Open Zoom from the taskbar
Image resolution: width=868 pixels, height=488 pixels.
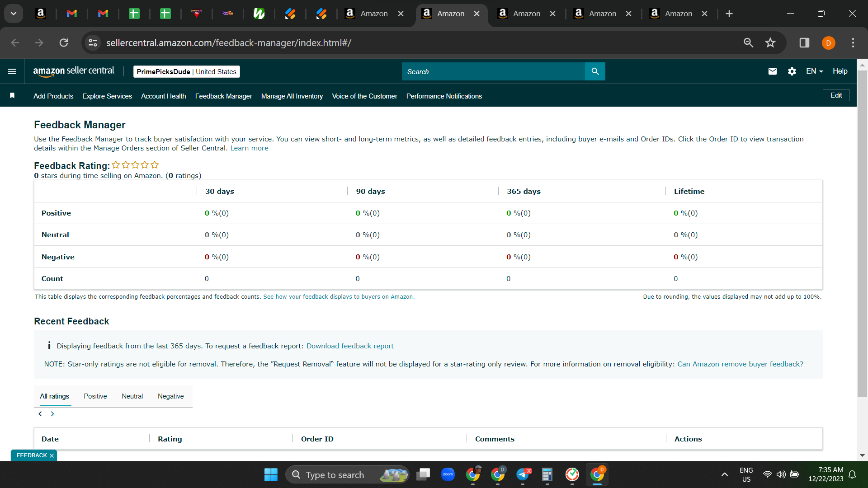pyautogui.click(x=448, y=474)
